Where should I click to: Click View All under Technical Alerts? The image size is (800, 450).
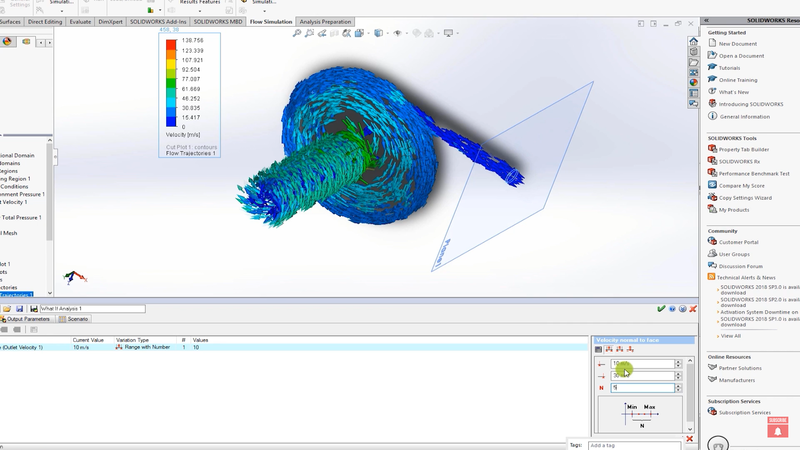pyautogui.click(x=730, y=336)
